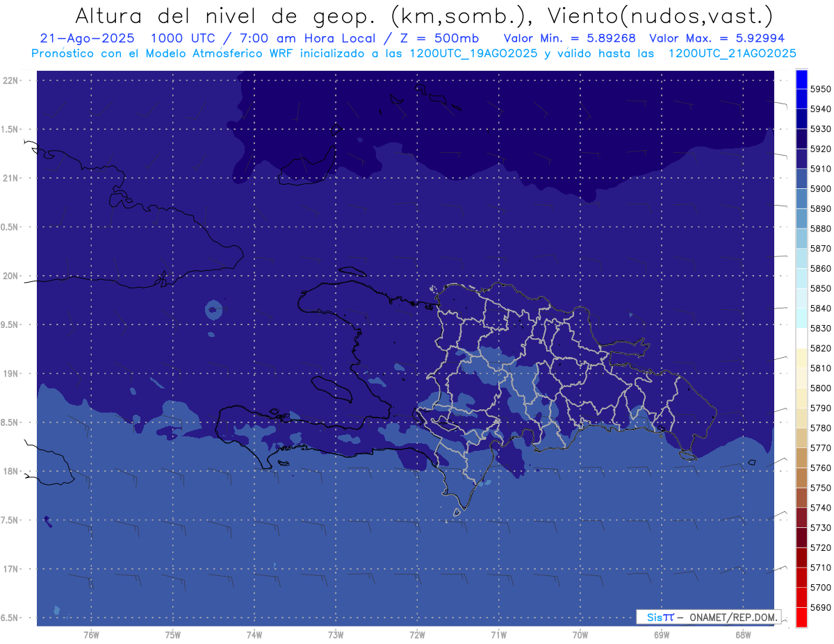Screen dimensions: 834x644
Task: Click the 22N latitude label
Action: tap(10, 80)
